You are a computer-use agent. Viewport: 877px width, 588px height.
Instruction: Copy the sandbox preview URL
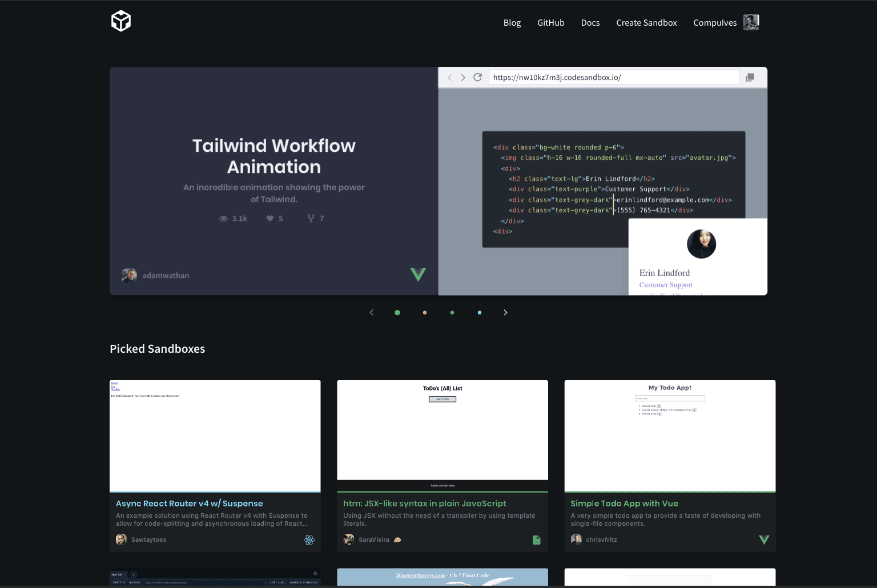[750, 76]
